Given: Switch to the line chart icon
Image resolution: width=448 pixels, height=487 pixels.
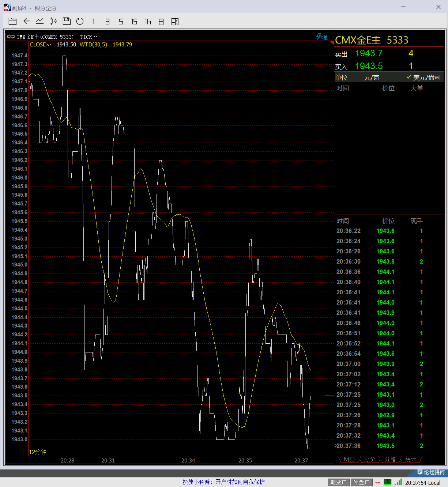Looking at the screenshot, I should pyautogui.click(x=39, y=21).
